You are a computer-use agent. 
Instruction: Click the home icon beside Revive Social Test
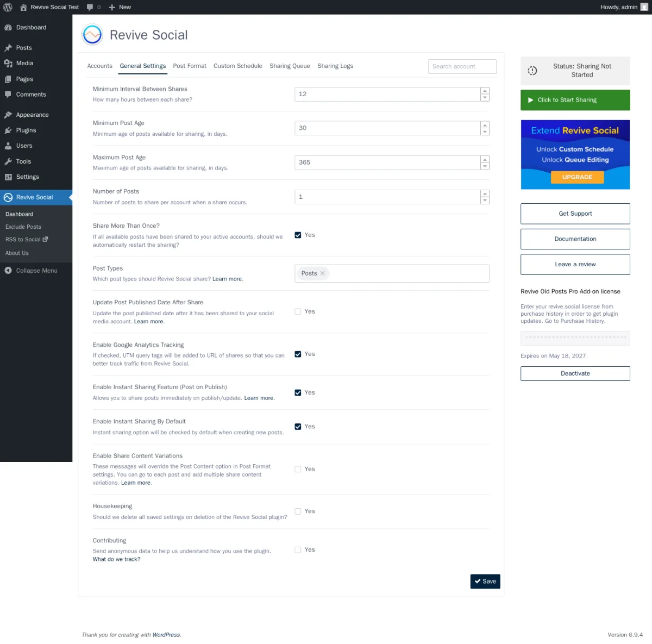click(23, 7)
